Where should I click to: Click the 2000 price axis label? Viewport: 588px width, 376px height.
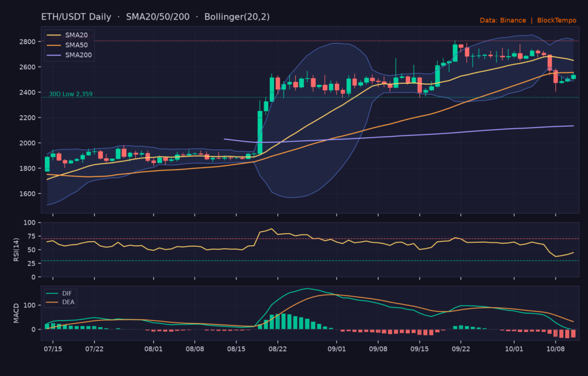point(28,143)
